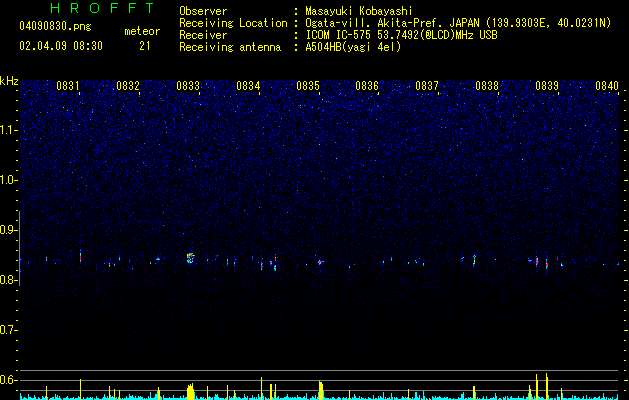Click the HROFFT title text
This screenshot has width=629, height=400.
click(102, 8)
